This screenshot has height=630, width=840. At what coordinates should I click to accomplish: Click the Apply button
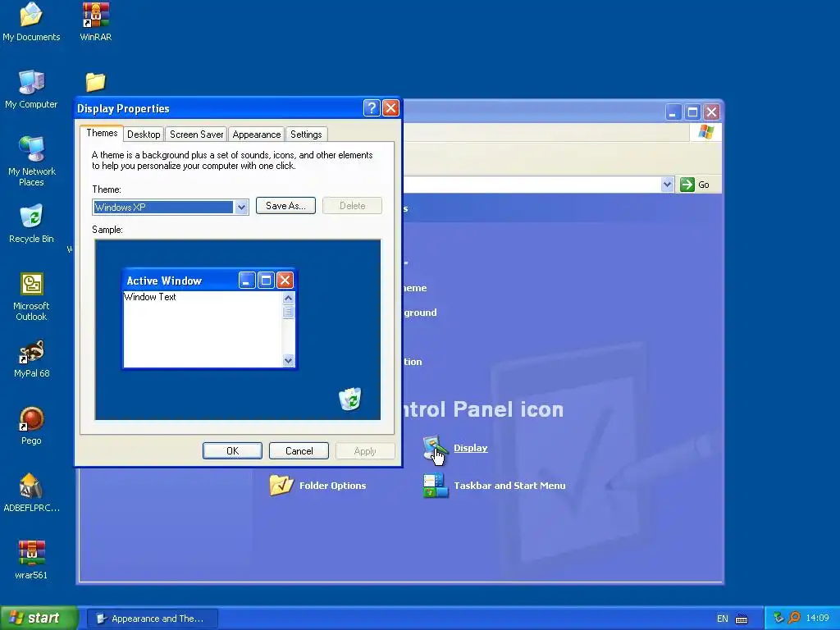[365, 451]
